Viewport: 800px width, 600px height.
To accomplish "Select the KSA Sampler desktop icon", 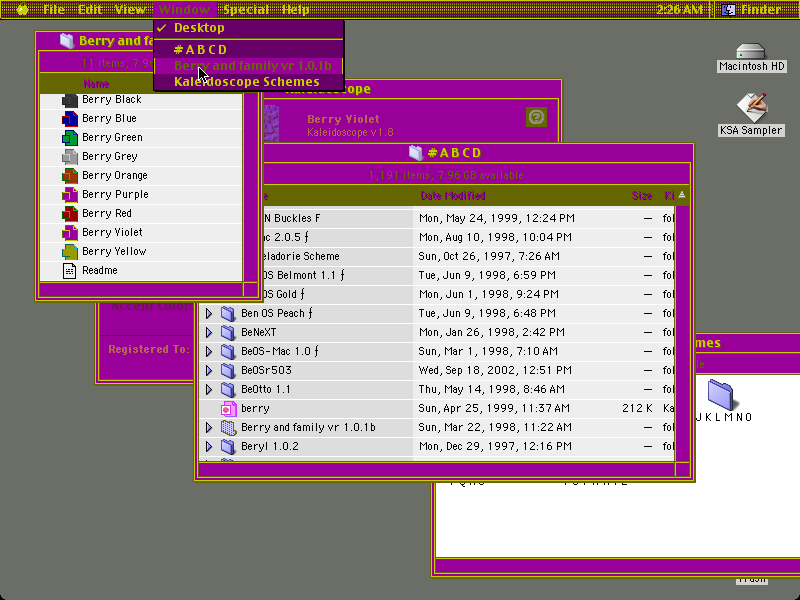I will [752, 107].
